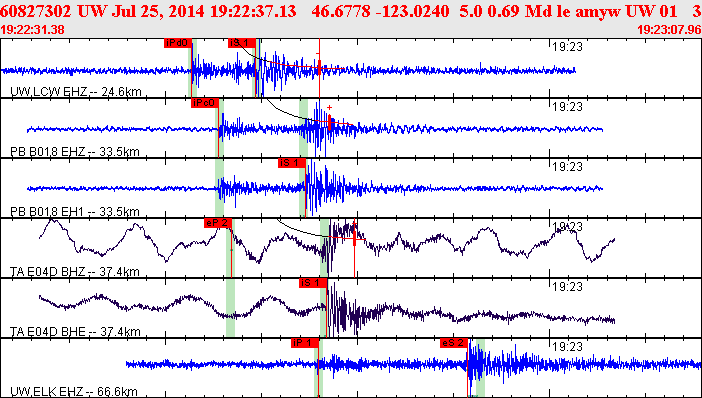
Task: Click the TA E04D BHE 37.4km label
Action: [x=75, y=332]
